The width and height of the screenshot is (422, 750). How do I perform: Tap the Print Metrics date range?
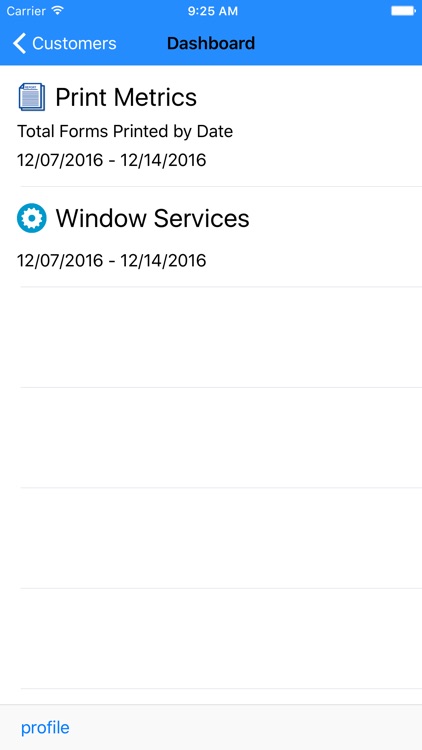111,160
